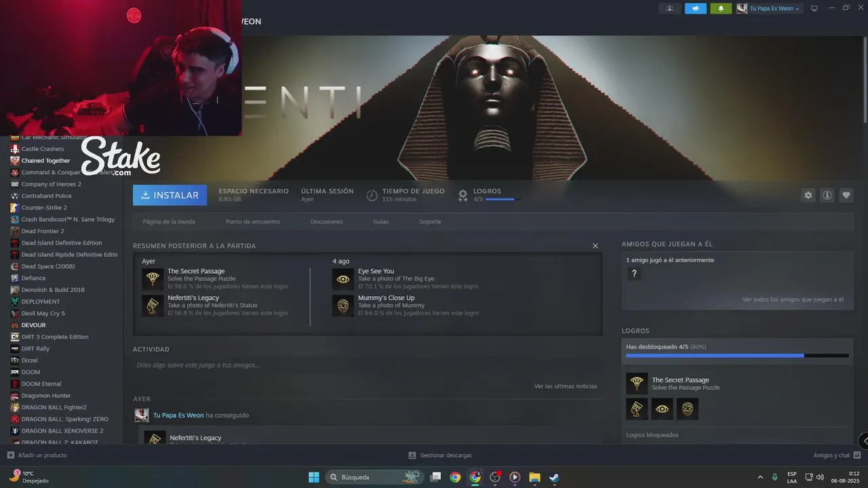Image resolution: width=868 pixels, height=488 pixels.
Task: Switch to Big Picture mode with the monitor icon
Action: [x=814, y=8]
